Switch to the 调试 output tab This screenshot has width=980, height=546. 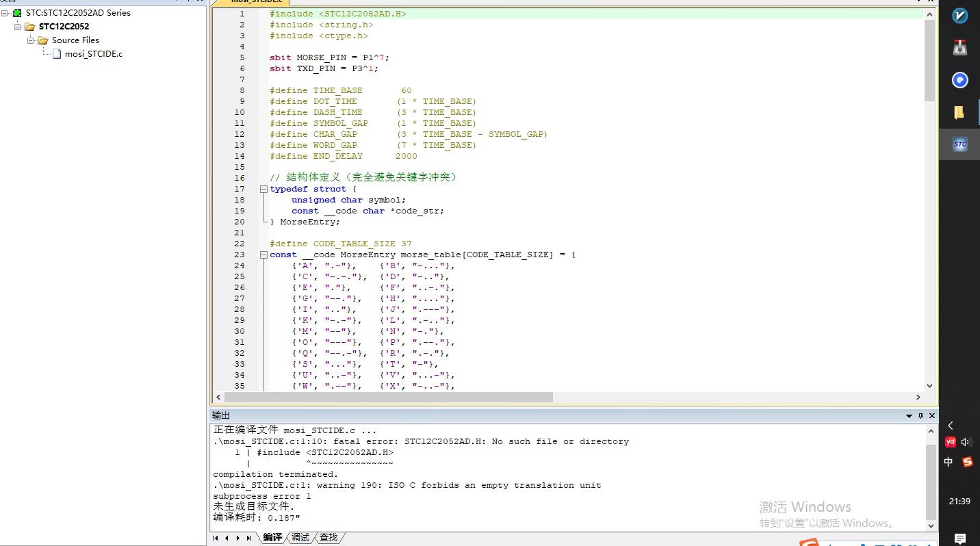(x=300, y=538)
